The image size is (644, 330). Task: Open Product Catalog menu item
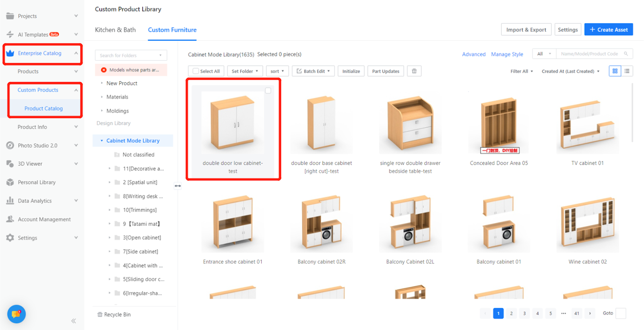pyautogui.click(x=43, y=109)
